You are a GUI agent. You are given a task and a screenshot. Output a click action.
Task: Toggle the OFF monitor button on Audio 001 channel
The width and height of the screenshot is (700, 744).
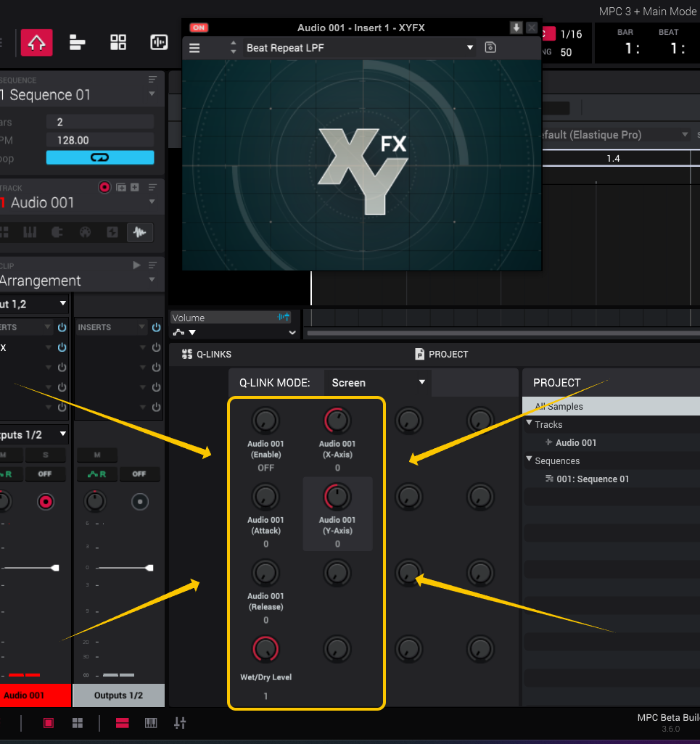tap(45, 474)
